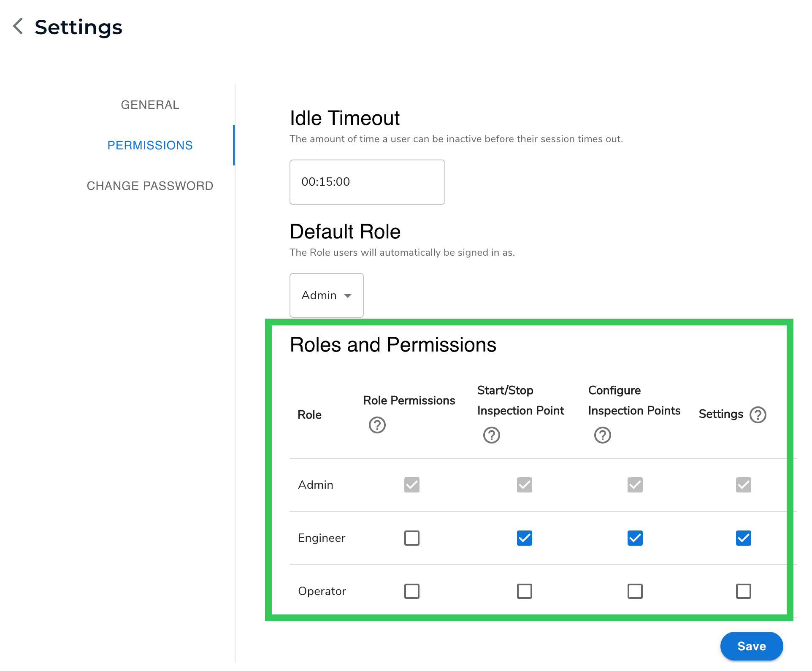Switch to the GENERAL tab

pyautogui.click(x=150, y=105)
